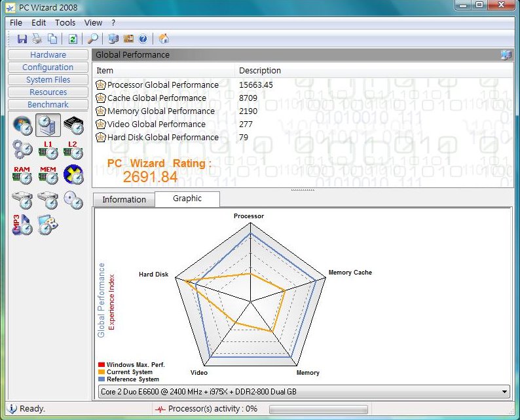Click the info icon next to Ready
Screen dimensions: 520x420
click(12, 409)
